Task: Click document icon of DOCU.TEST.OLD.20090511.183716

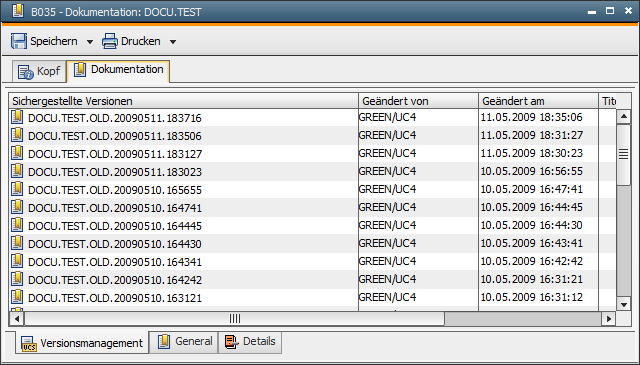Action: [17, 117]
